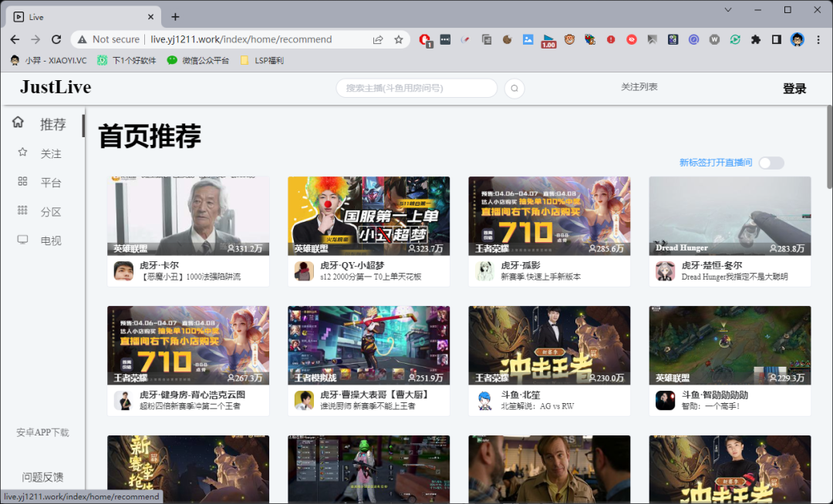Reload the page with browser refresh icon

click(x=56, y=39)
